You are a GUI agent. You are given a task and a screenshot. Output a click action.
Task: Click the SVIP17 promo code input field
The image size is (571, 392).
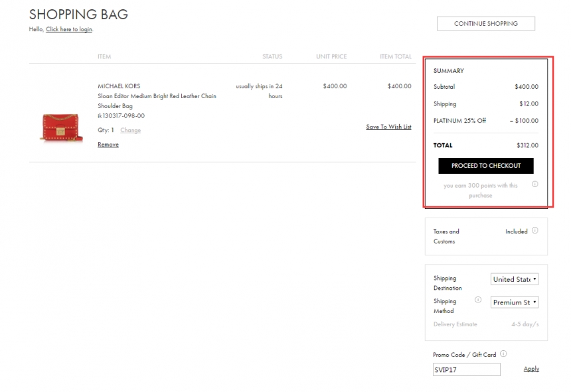pos(466,369)
